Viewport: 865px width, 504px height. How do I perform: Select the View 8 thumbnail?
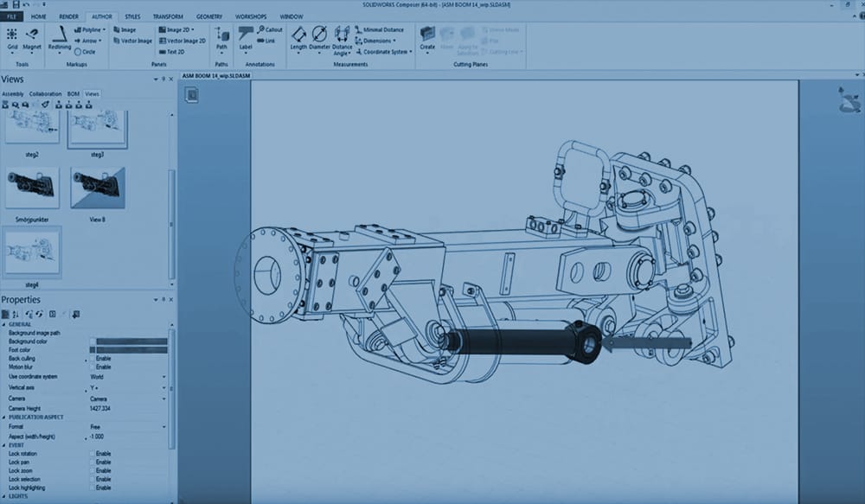[x=97, y=188]
